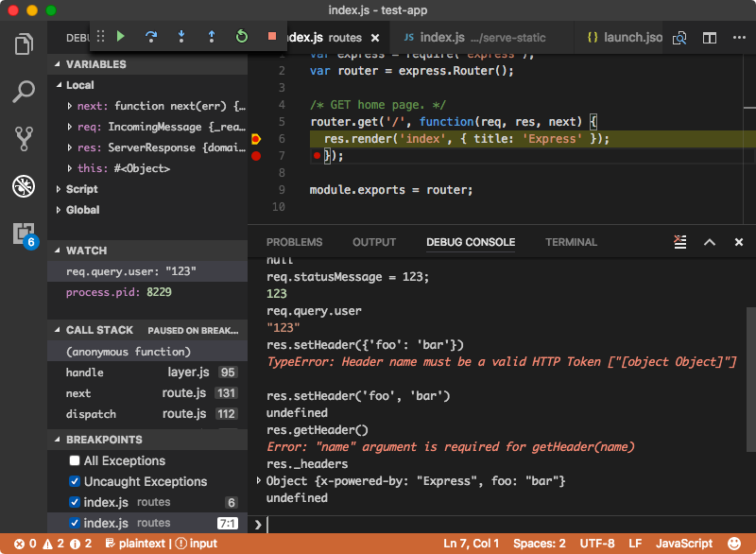Click the find-in-file icon in the editor title bar
Viewport: 756px width, 554px height.
pyautogui.click(x=679, y=38)
